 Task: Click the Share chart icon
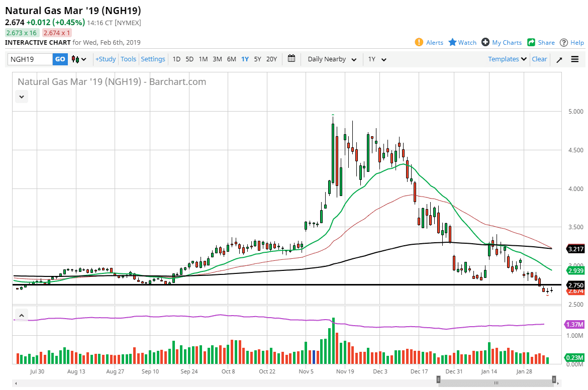[x=531, y=42]
